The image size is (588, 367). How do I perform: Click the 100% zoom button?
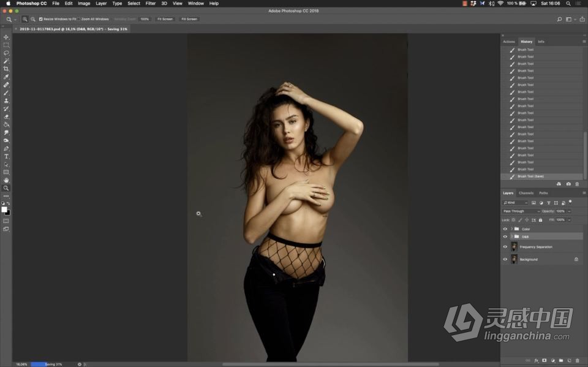[x=145, y=19]
